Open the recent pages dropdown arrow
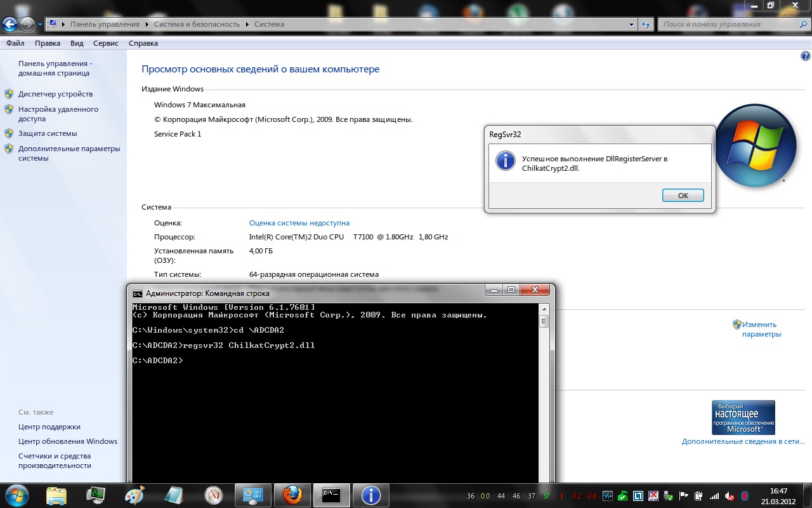812x508 pixels. (41, 25)
